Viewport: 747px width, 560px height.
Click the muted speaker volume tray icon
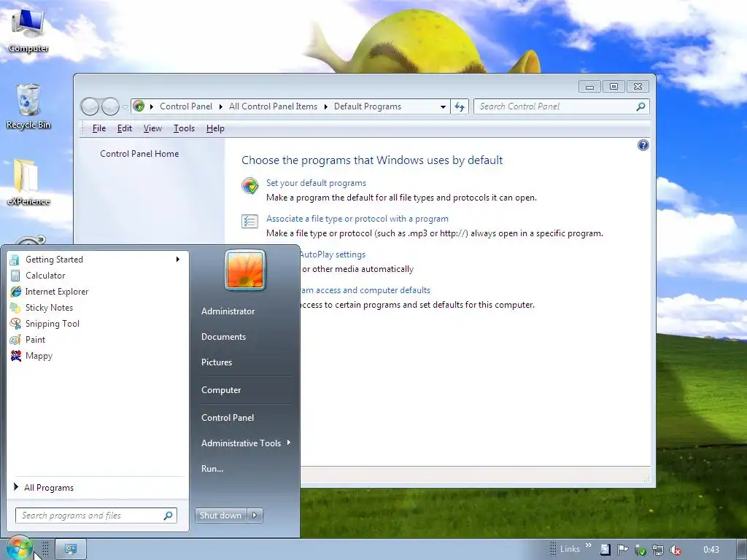click(x=675, y=550)
